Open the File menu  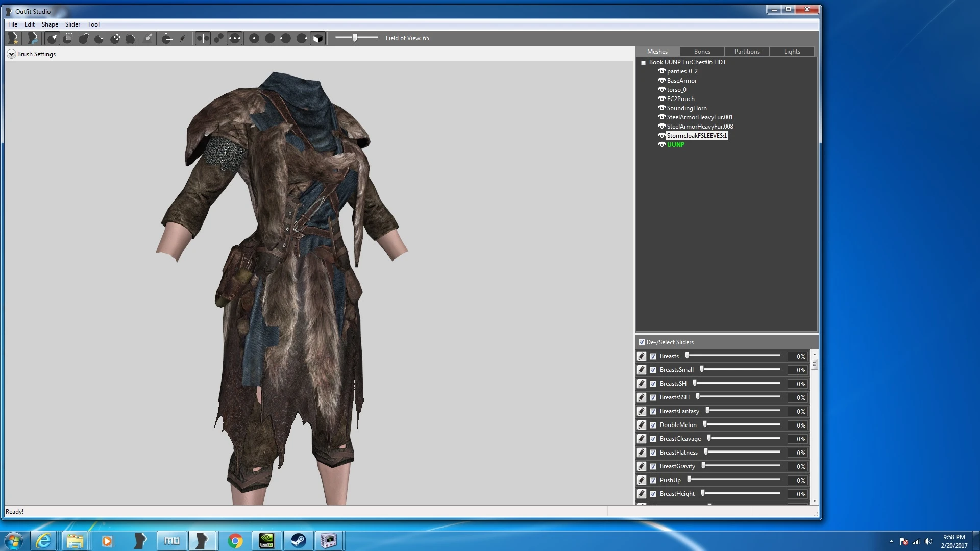pyautogui.click(x=13, y=24)
